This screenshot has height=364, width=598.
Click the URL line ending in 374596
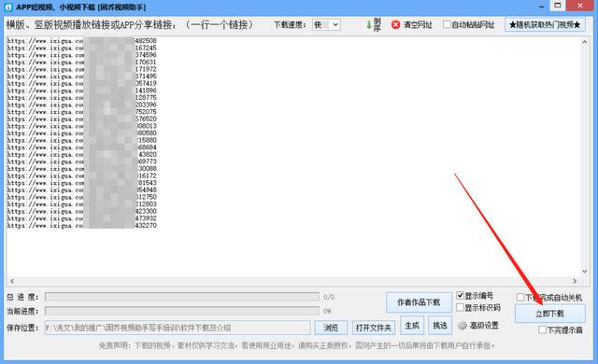(81, 55)
